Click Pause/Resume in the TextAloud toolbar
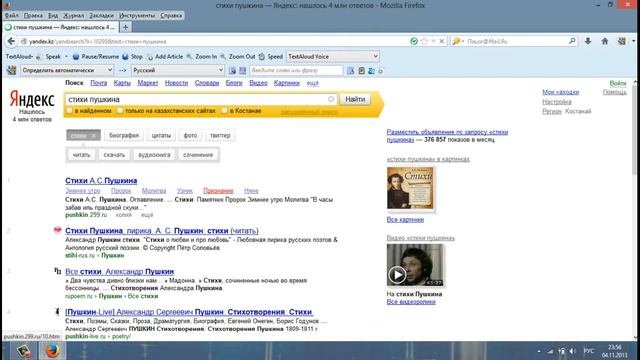The width and height of the screenshot is (640, 360). point(96,56)
